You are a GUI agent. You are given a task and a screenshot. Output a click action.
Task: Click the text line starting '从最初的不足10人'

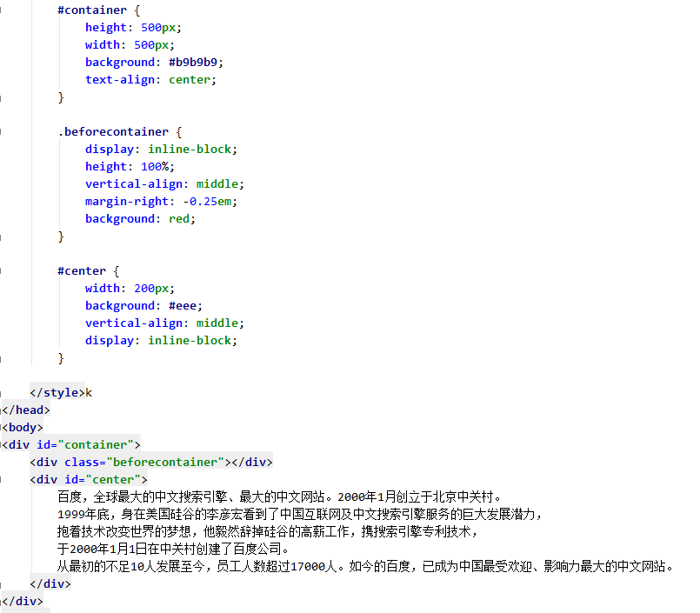coord(365,567)
